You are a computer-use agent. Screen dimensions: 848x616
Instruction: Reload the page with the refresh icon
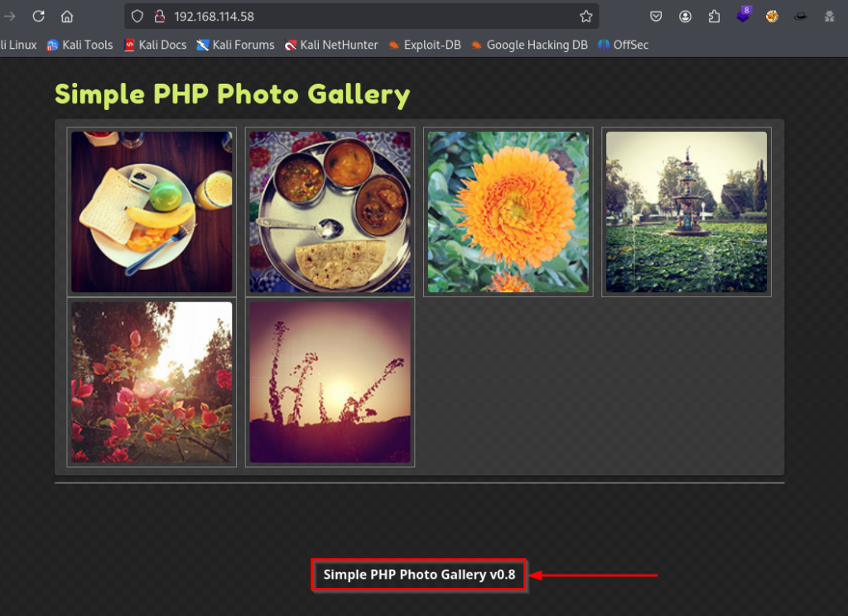(38, 17)
